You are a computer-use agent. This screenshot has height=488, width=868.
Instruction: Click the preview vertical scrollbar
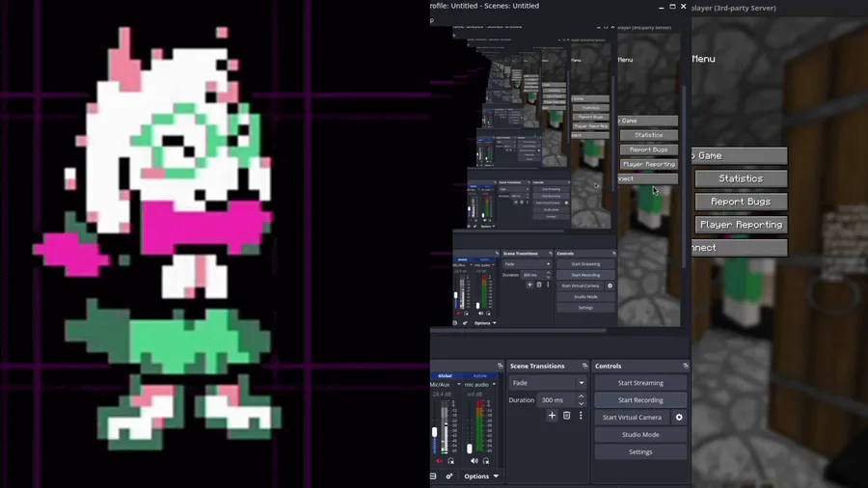click(685, 177)
